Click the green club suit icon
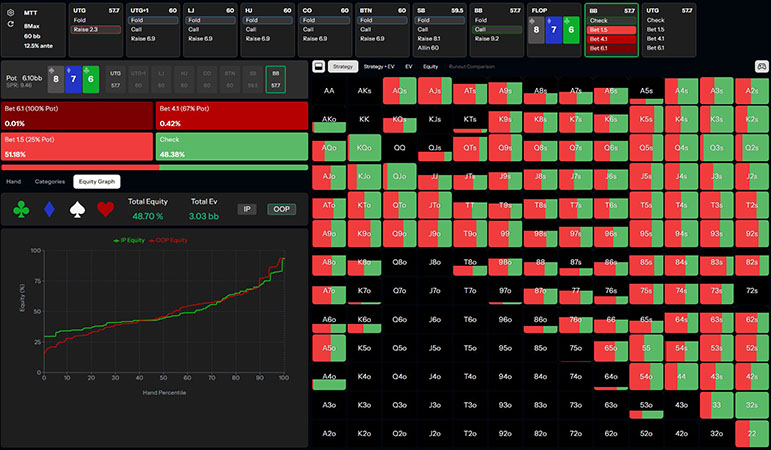The image size is (771, 450). [21, 209]
